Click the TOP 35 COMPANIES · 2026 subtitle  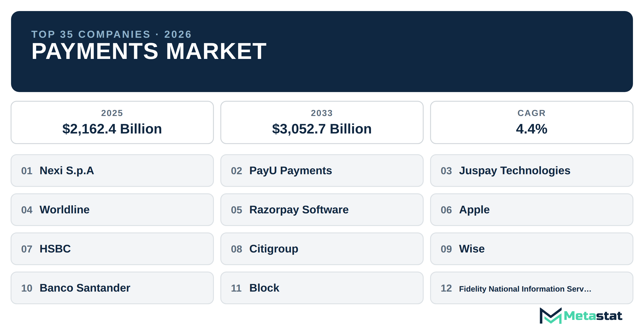tap(111, 34)
